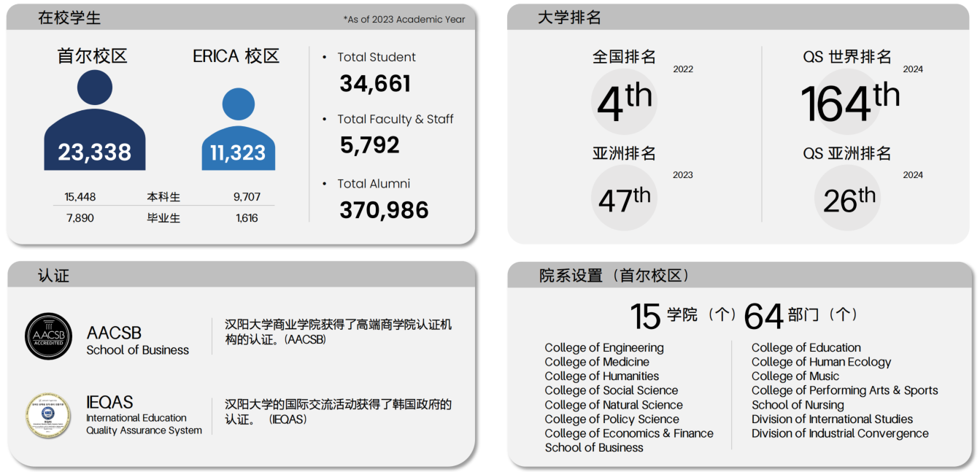This screenshot has height=472, width=980.
Task: Click the 4th national rank circle
Action: pos(624,102)
